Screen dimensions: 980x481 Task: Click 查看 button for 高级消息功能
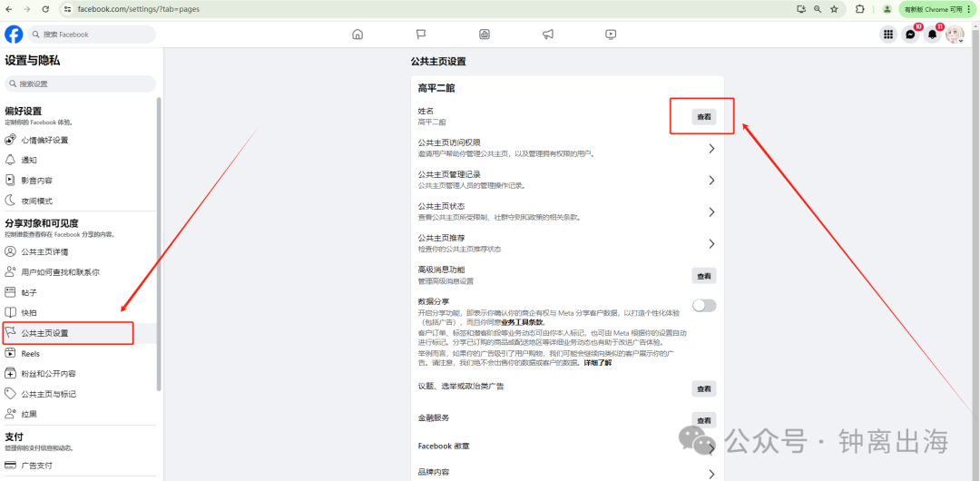(x=704, y=276)
